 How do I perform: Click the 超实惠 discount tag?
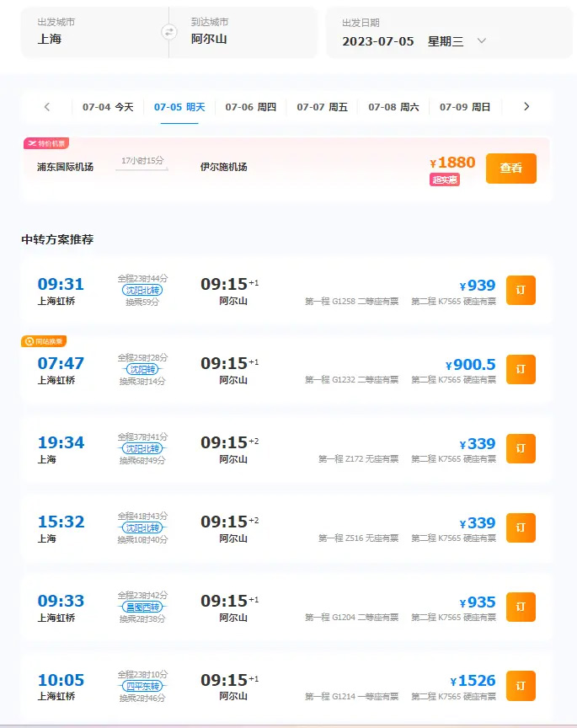(445, 179)
